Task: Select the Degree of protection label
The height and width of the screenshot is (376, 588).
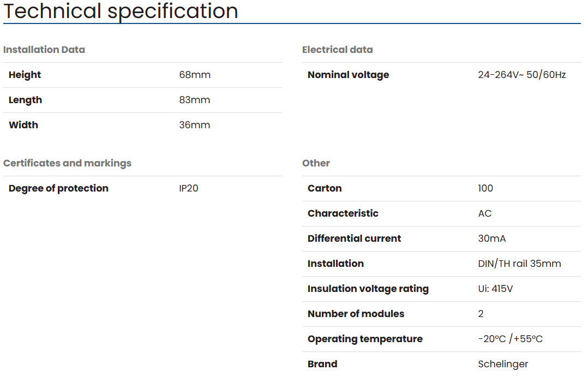Action: coord(58,188)
